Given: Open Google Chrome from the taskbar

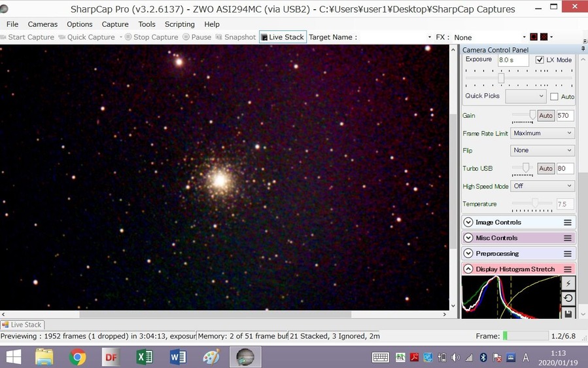Looking at the screenshot, I should coord(77,357).
